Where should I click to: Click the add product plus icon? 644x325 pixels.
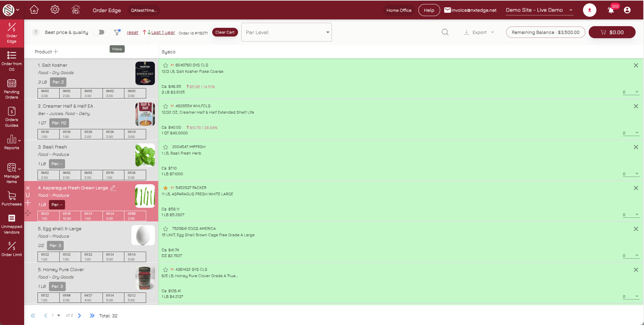click(56, 52)
